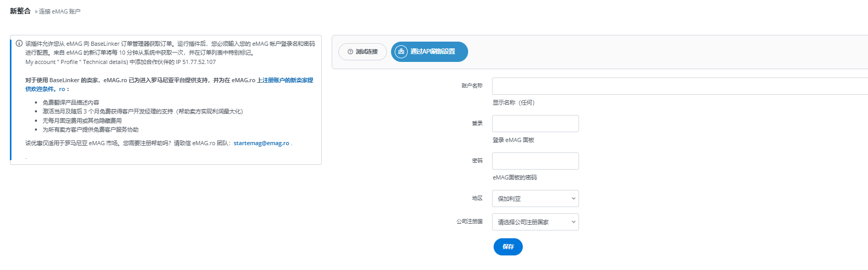Screen dimensions: 868x270
Task: Click the 账户名称 field label
Action: pyautogui.click(x=472, y=86)
